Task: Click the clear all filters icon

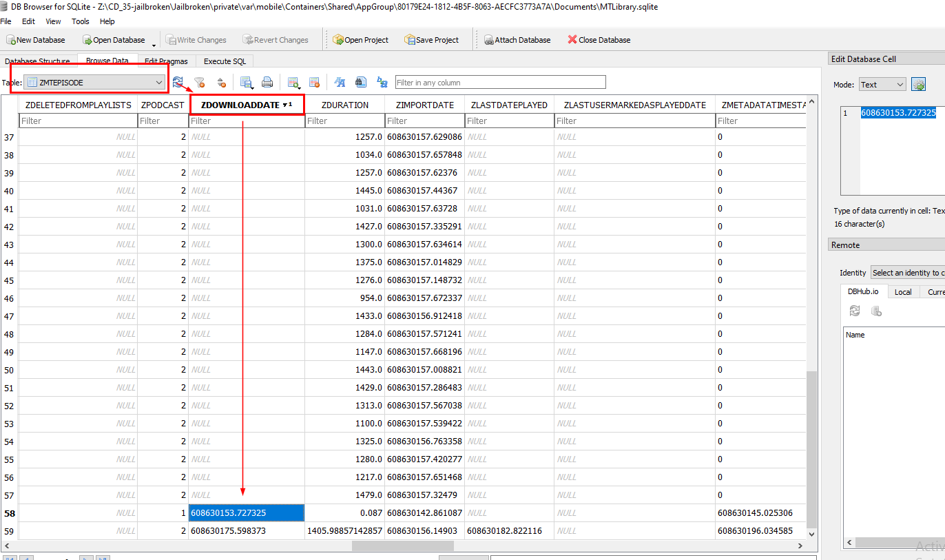Action: 199,82
